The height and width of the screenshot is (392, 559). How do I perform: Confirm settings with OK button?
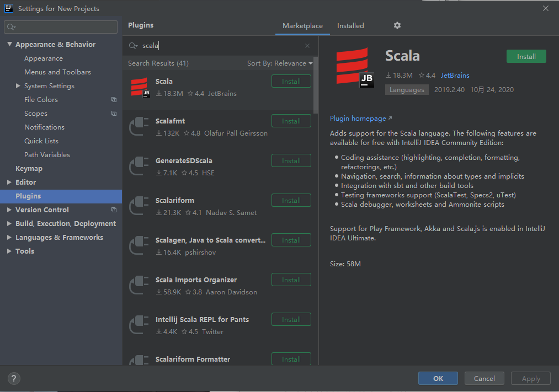point(438,378)
